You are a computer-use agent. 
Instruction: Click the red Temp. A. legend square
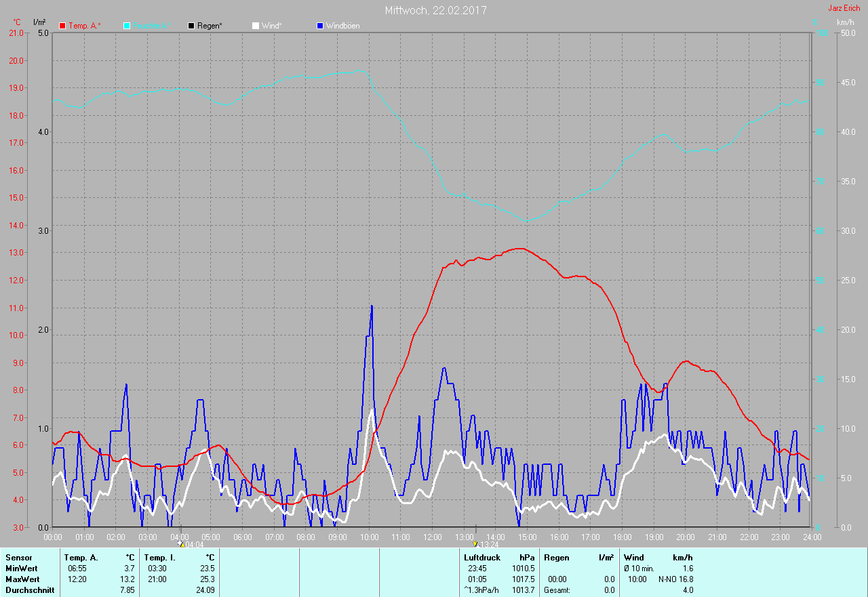pyautogui.click(x=63, y=26)
